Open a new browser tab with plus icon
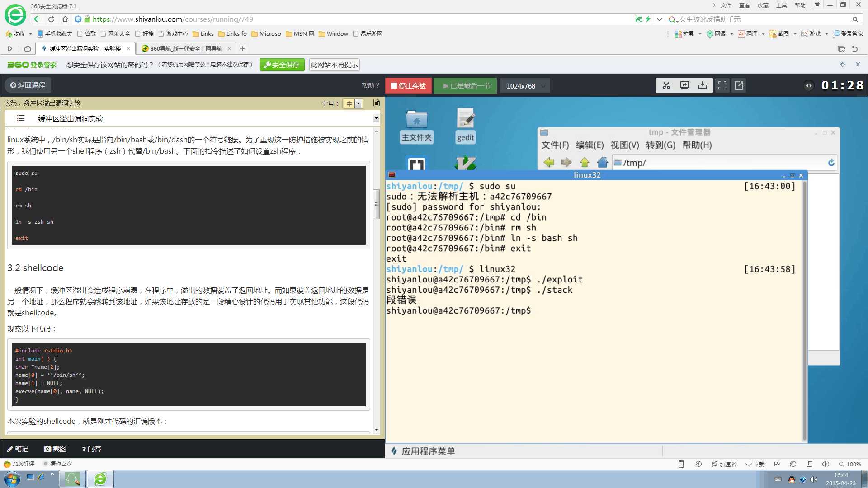 [242, 48]
